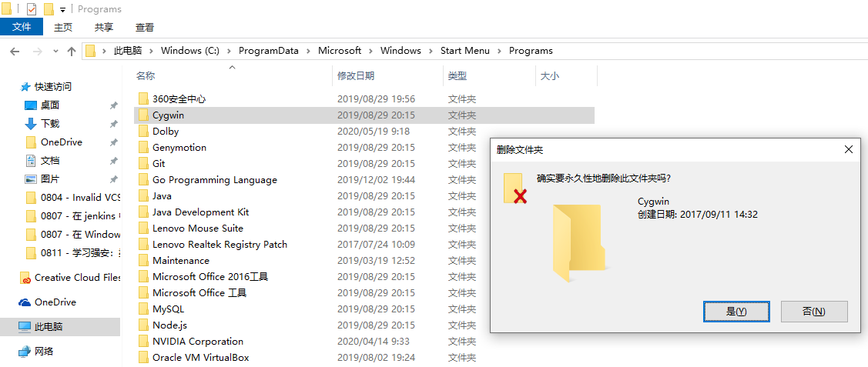Open 文档 in the navigation pane
Viewport: 868px width, 367px height.
50,161
